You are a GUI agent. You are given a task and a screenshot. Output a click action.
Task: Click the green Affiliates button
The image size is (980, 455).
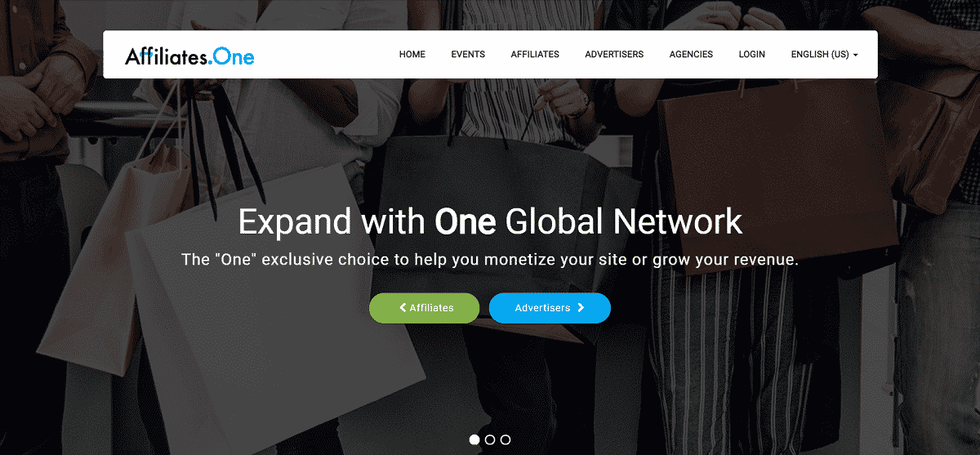(425, 308)
